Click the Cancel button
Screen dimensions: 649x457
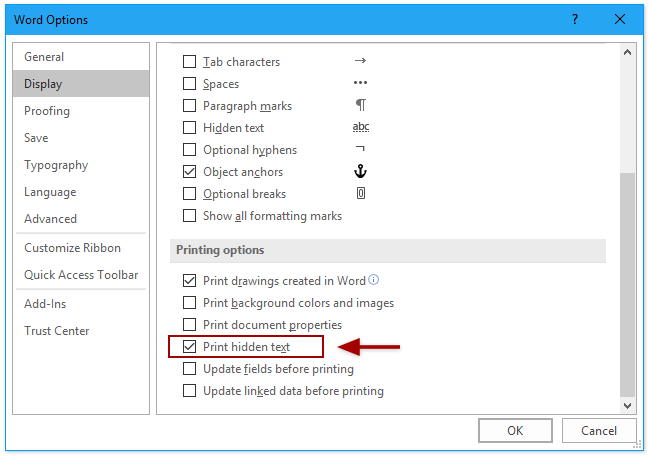click(x=598, y=431)
